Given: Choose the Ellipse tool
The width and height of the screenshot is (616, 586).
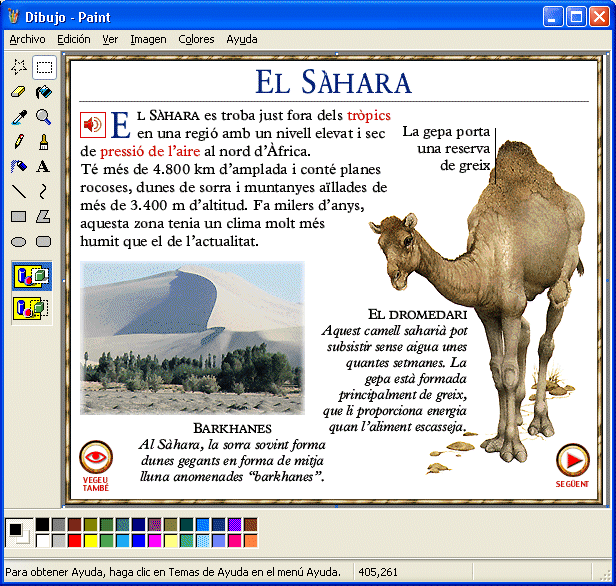Looking at the screenshot, I should (x=19, y=242).
